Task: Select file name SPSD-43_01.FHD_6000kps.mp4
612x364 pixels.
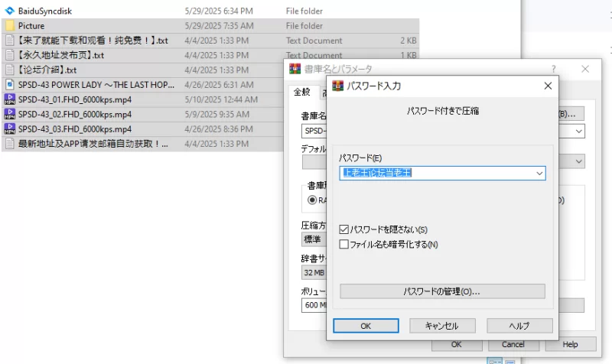Action: [75, 99]
